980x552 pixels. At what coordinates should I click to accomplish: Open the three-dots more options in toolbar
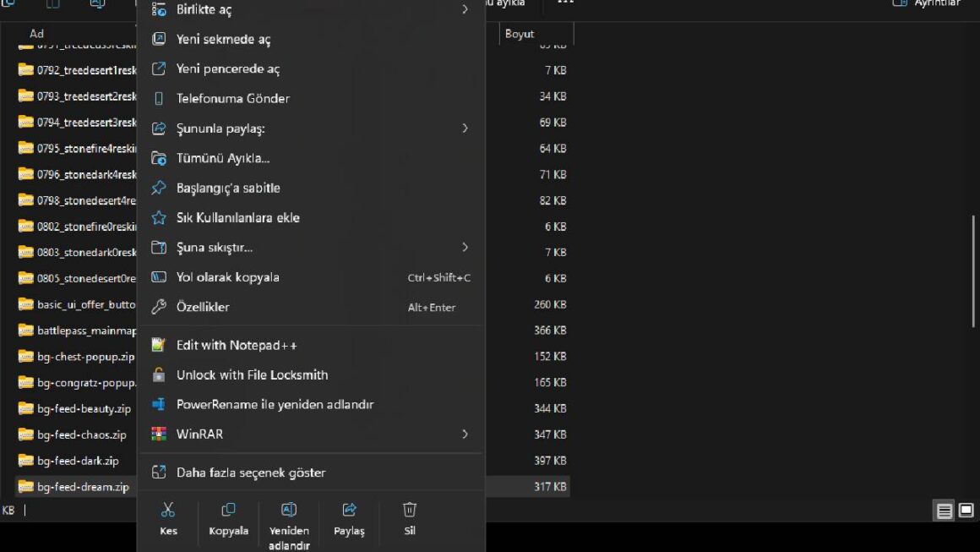(x=565, y=3)
